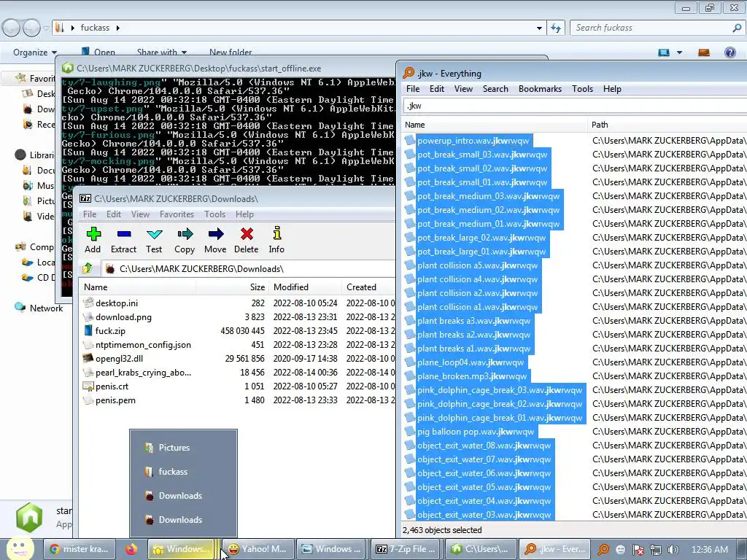The height and width of the screenshot is (560, 747).
Task: Click network icon in system tray
Action: pyautogui.click(x=656, y=550)
